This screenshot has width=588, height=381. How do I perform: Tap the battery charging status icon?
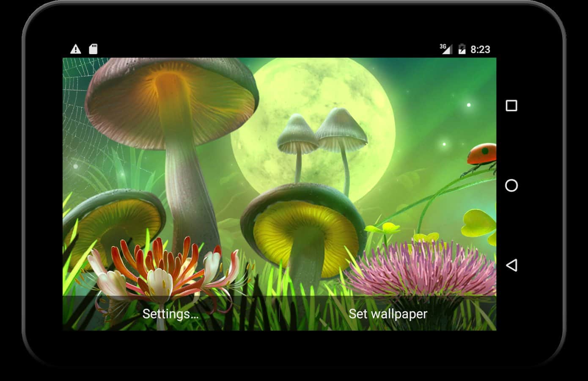(x=462, y=49)
